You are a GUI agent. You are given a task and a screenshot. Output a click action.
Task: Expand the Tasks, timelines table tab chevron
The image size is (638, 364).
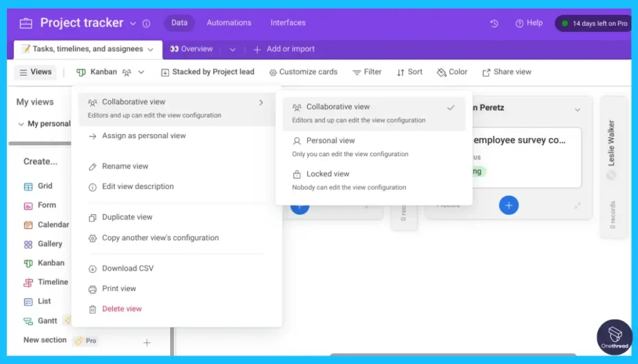tap(150, 50)
